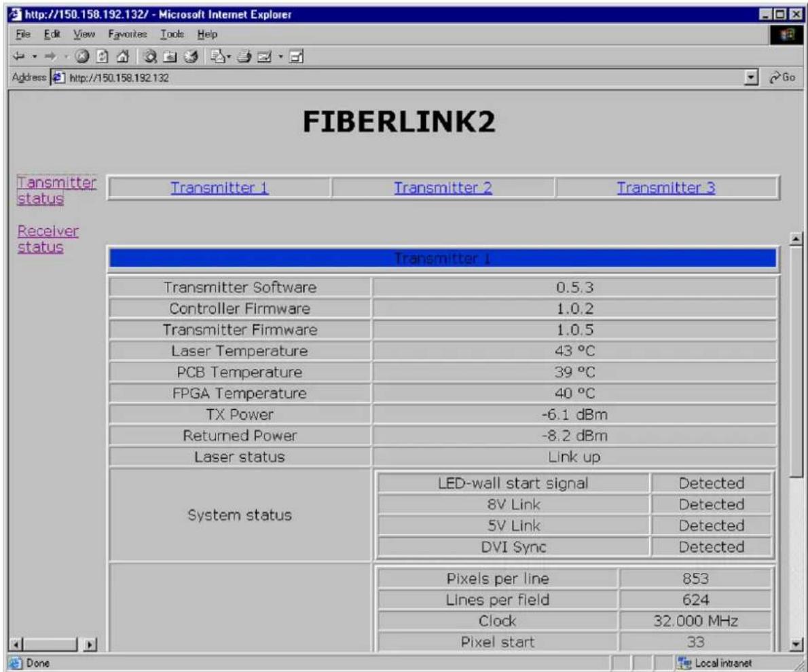Click the frame scroll up arrow
The image size is (808, 672).
tap(796, 239)
